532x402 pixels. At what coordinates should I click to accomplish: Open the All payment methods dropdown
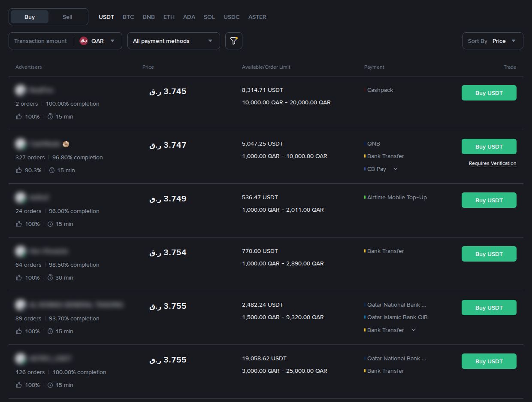174,41
